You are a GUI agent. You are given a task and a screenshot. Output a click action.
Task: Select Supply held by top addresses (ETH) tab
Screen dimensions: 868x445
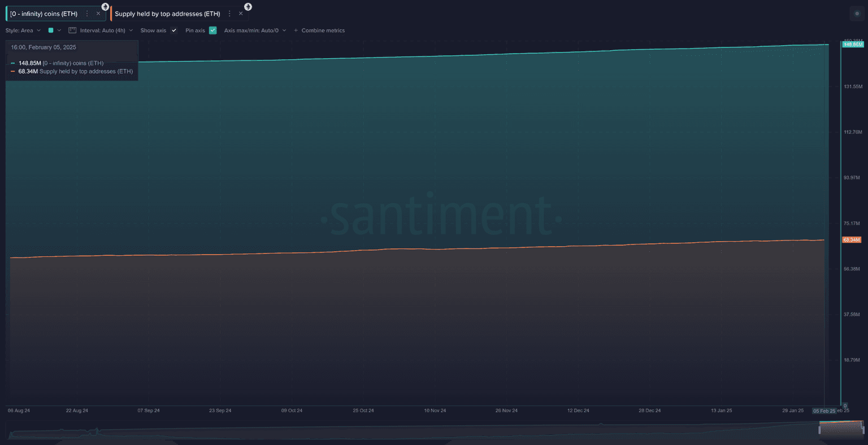pos(167,14)
